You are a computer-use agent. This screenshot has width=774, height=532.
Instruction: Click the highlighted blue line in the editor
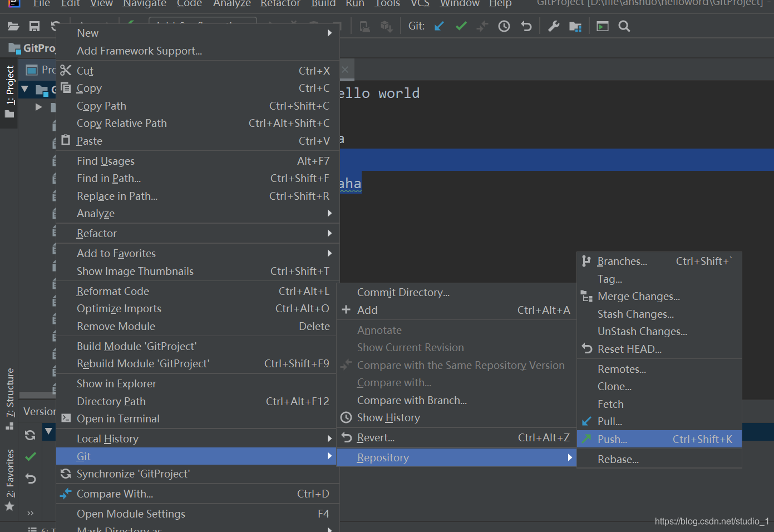556,160
